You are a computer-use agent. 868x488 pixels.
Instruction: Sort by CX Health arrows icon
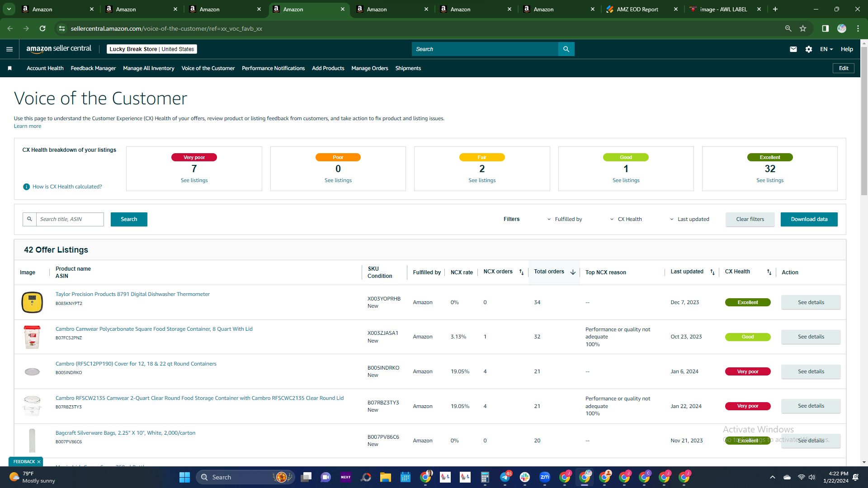[769, 272]
